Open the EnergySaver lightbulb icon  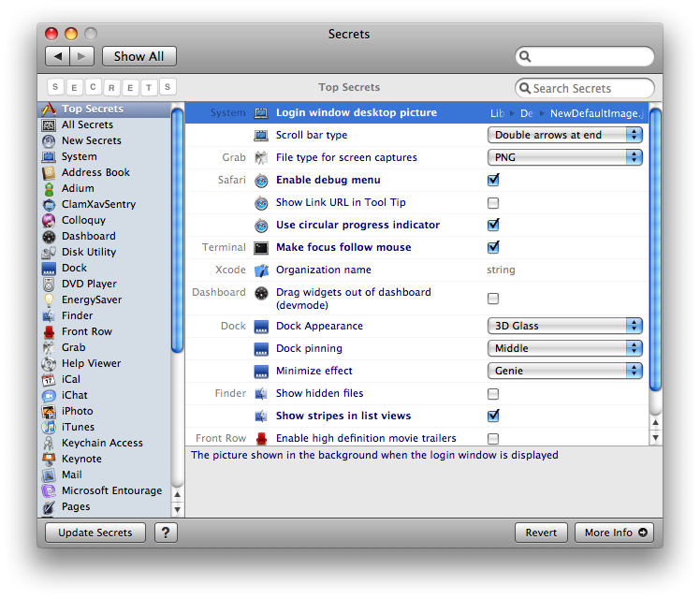pyautogui.click(x=49, y=299)
